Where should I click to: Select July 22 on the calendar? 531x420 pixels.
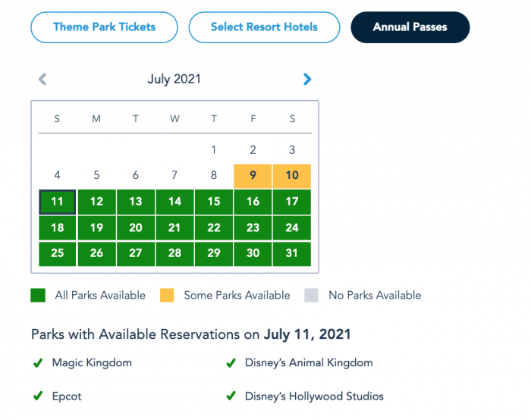[214, 227]
